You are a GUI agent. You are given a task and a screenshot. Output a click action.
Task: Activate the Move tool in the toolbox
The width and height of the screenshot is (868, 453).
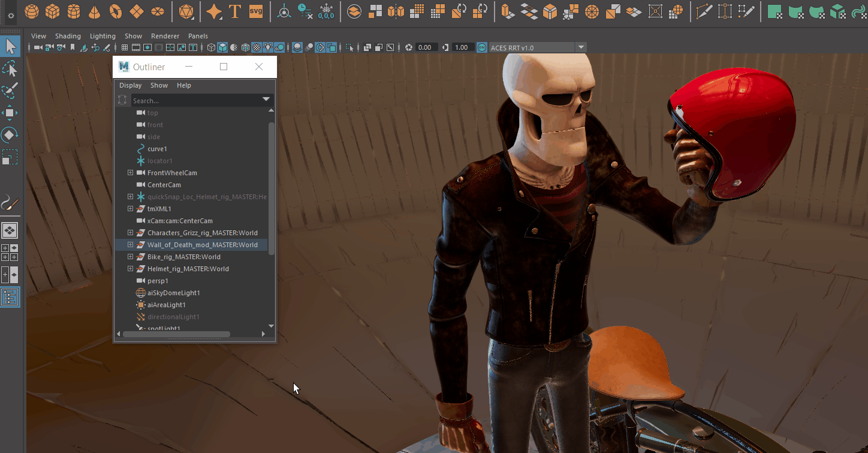coord(10,113)
